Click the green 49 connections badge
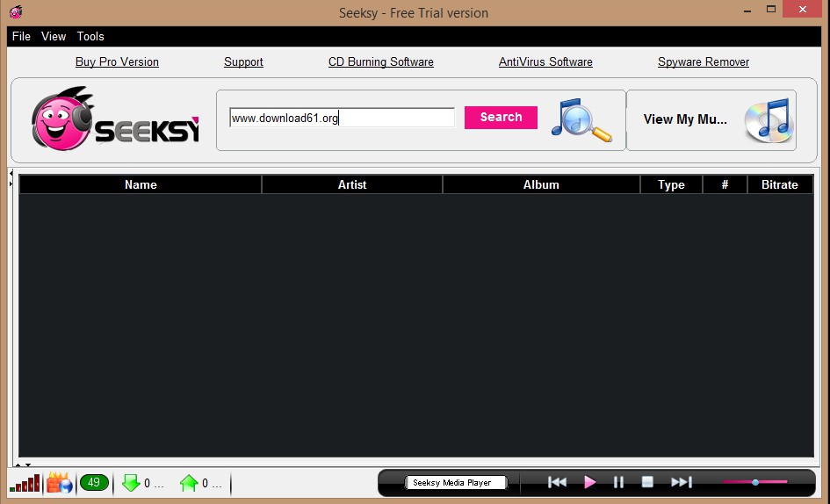 click(x=94, y=482)
